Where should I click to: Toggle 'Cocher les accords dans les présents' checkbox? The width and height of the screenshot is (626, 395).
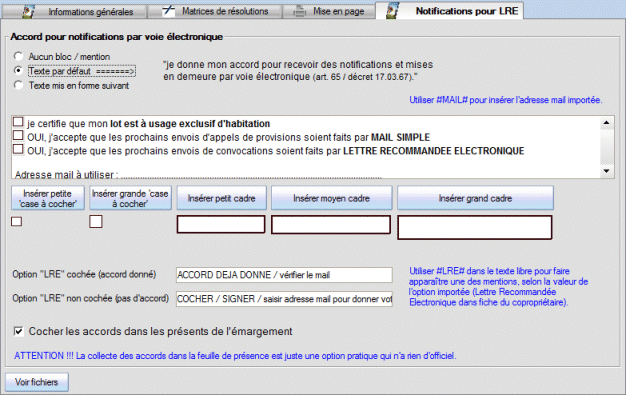pos(18,331)
